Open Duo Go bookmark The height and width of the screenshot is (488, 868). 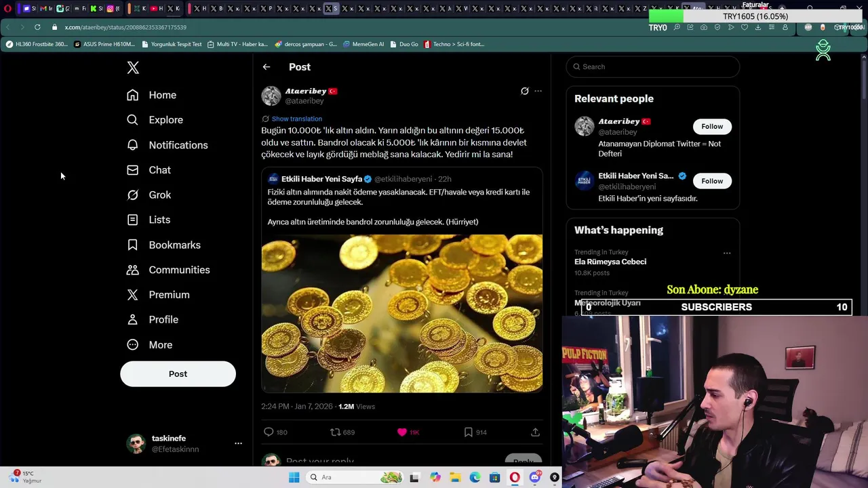[x=404, y=44]
